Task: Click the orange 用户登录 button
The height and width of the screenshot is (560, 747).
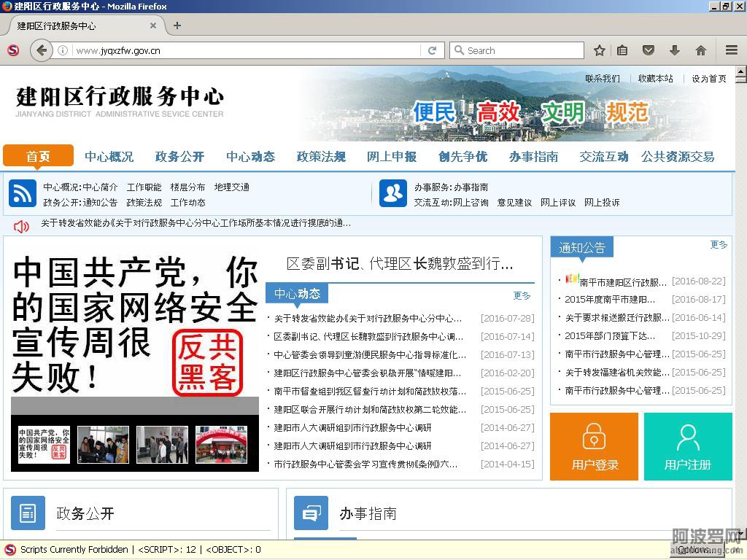Action: 595,446
